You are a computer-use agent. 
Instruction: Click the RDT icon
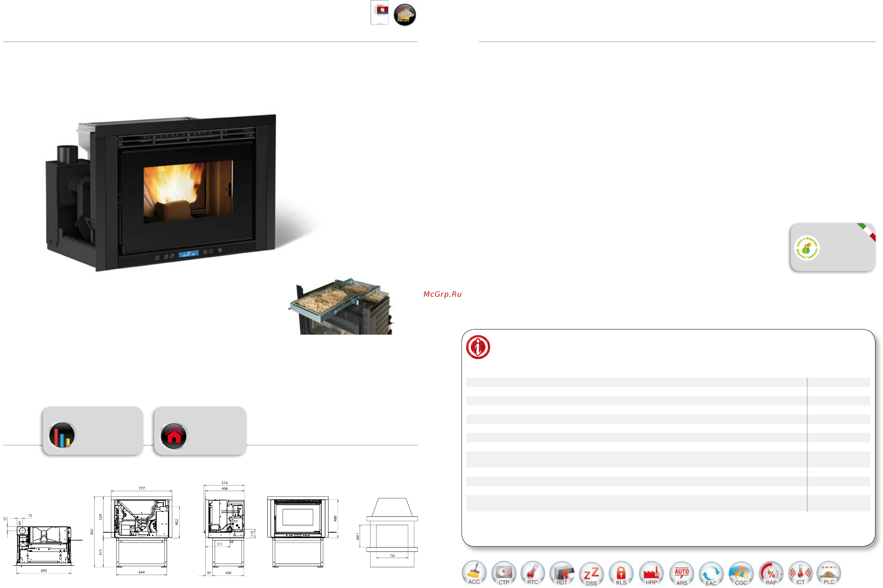point(562,573)
